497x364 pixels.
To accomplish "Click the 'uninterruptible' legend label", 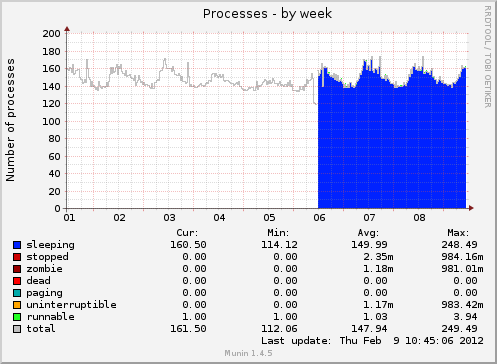I will (71, 305).
